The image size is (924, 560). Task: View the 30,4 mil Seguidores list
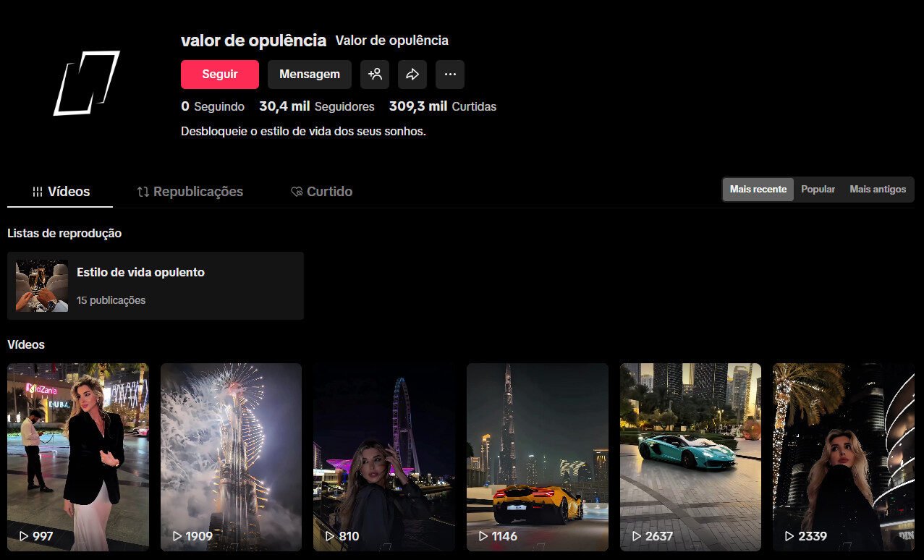317,106
